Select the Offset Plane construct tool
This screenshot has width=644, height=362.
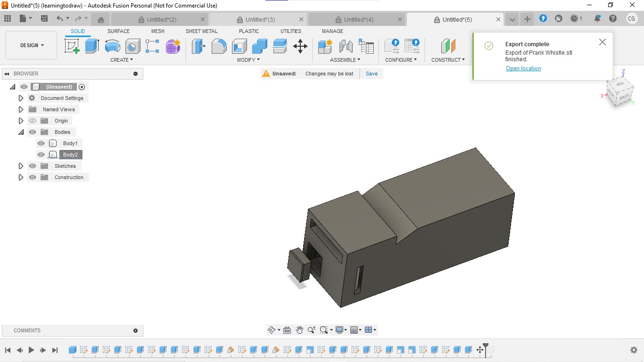tap(448, 46)
